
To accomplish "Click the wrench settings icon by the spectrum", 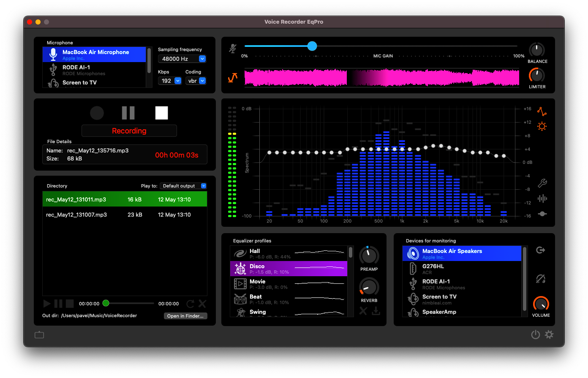I will [542, 183].
